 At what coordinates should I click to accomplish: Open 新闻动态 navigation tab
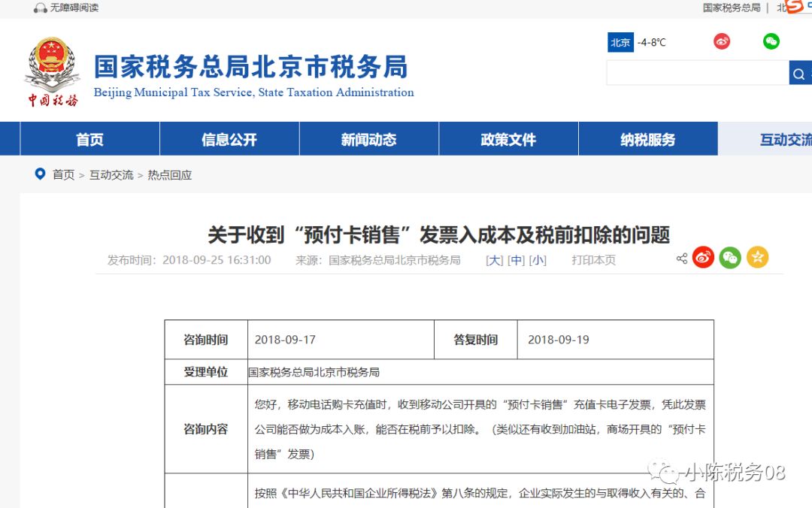pos(368,139)
